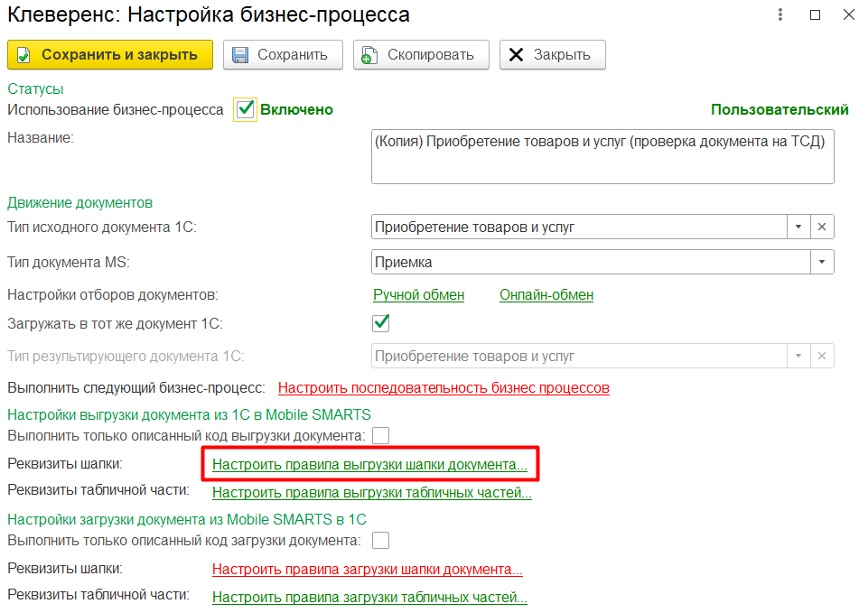868x613 pixels.
Task: Click 'Реквизиты табличной части:' label in загрузки section
Action: pos(98,595)
